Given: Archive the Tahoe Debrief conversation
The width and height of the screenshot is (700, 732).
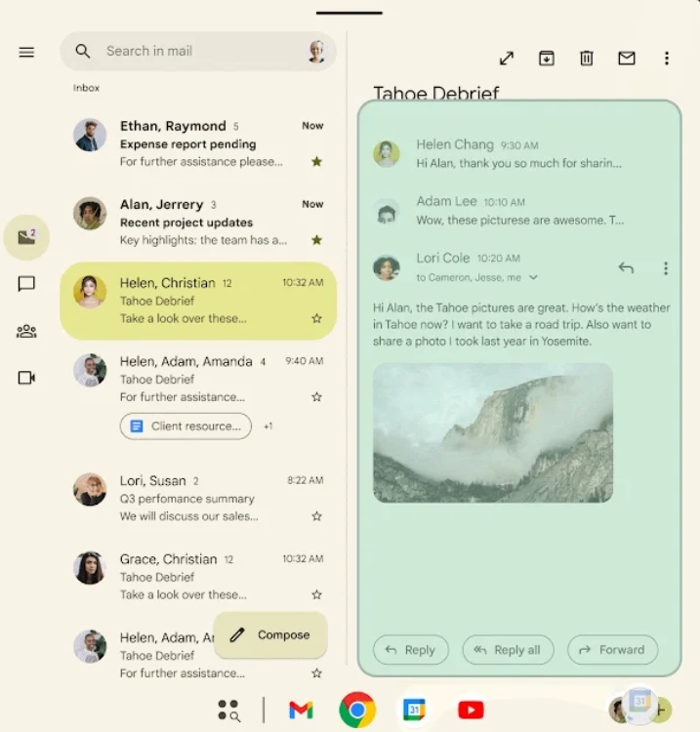Looking at the screenshot, I should pyautogui.click(x=547, y=59).
